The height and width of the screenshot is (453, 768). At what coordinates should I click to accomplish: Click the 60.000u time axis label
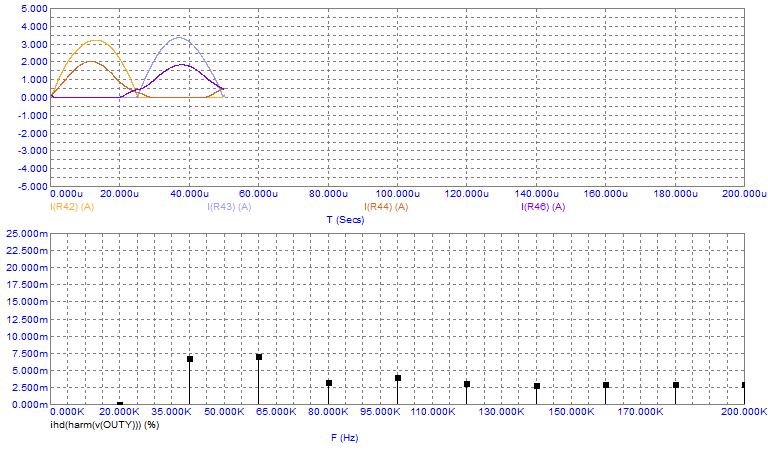(x=259, y=194)
